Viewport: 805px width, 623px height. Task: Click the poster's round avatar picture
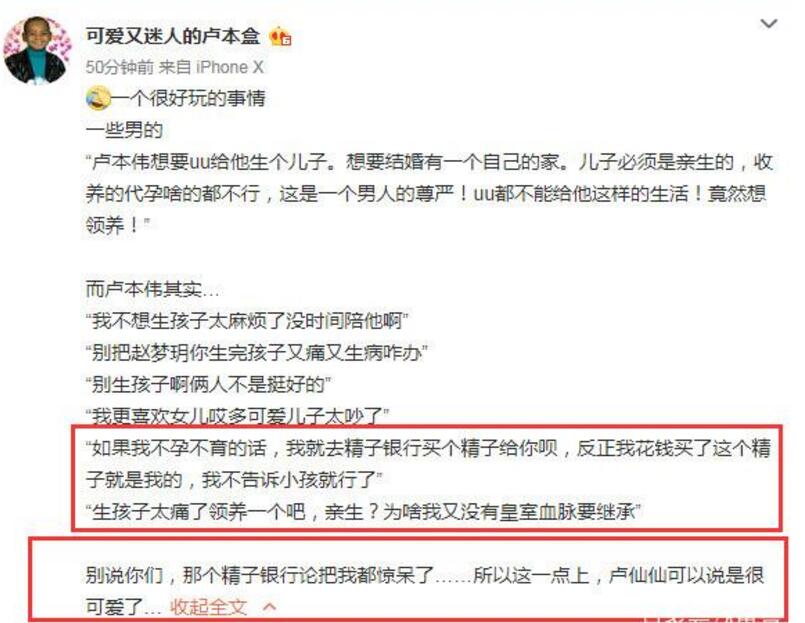click(x=37, y=50)
